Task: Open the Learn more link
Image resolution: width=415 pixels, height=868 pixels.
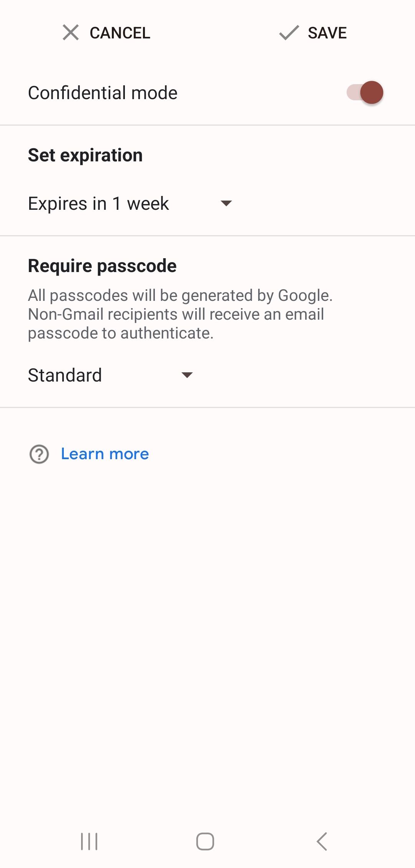Action: tap(104, 454)
